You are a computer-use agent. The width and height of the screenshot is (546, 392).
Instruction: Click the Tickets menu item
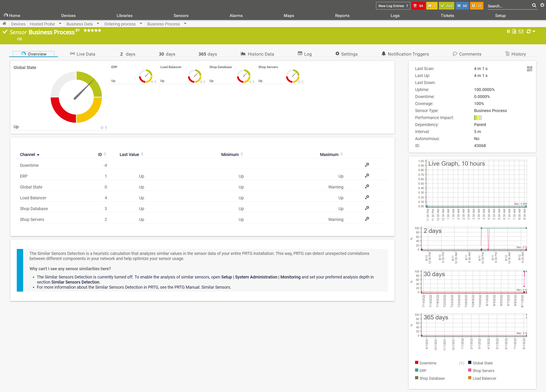447,16
